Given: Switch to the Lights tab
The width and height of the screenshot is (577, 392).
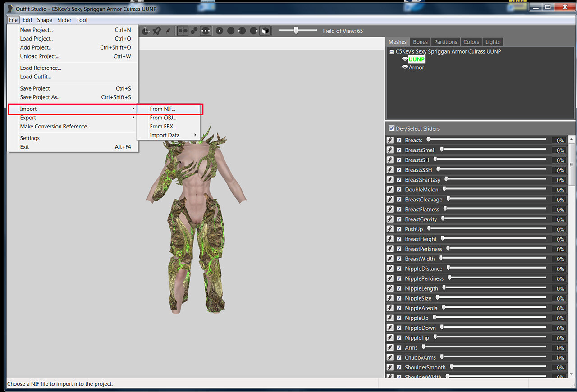Looking at the screenshot, I should click(x=492, y=42).
